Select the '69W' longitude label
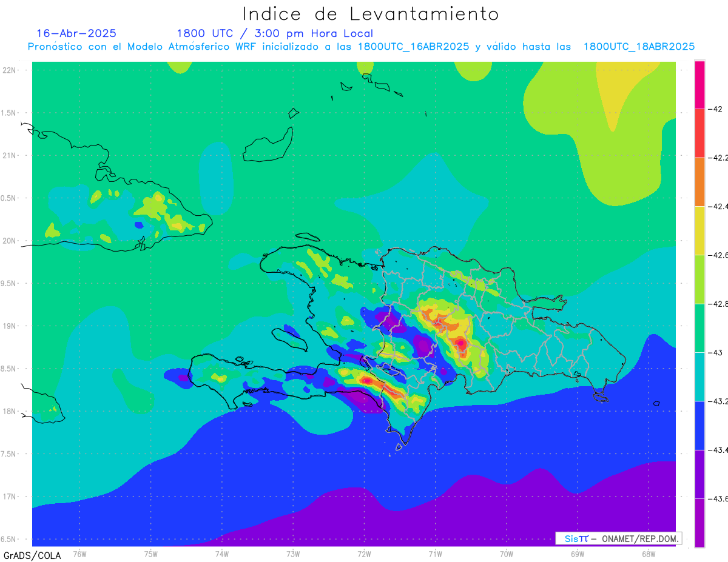 click(578, 554)
